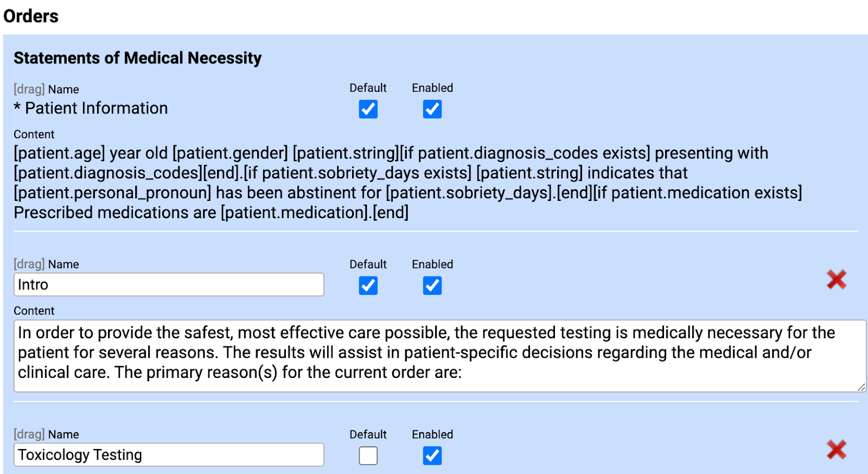The width and height of the screenshot is (868, 474).
Task: Uncheck Enabled for Toxicology Testing
Action: tap(431, 456)
